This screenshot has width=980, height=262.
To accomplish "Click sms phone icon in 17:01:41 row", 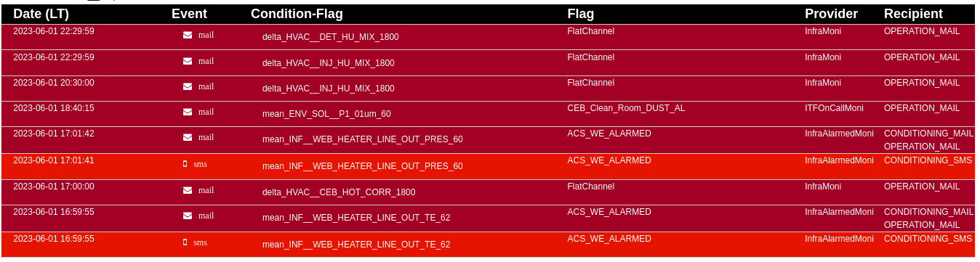I will 185,164.
